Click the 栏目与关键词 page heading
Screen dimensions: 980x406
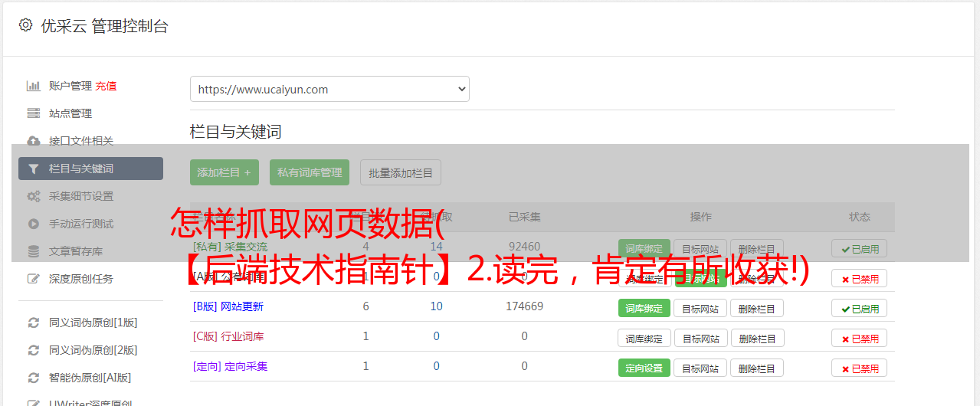click(x=236, y=132)
